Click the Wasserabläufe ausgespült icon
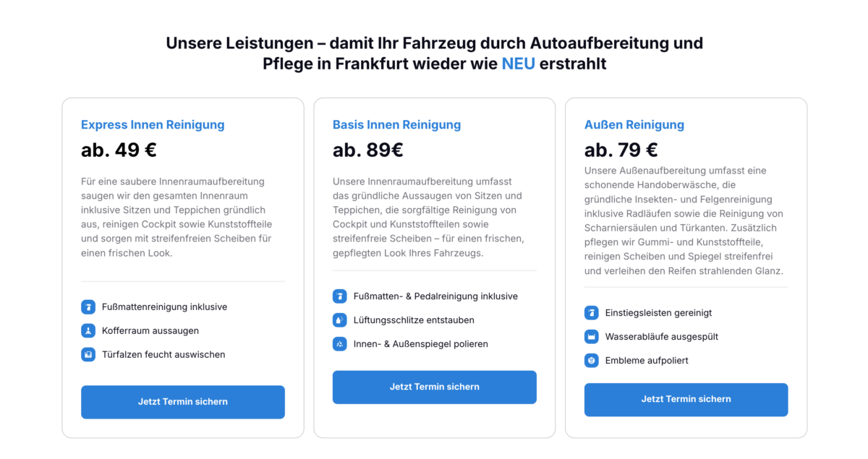 coord(592,337)
